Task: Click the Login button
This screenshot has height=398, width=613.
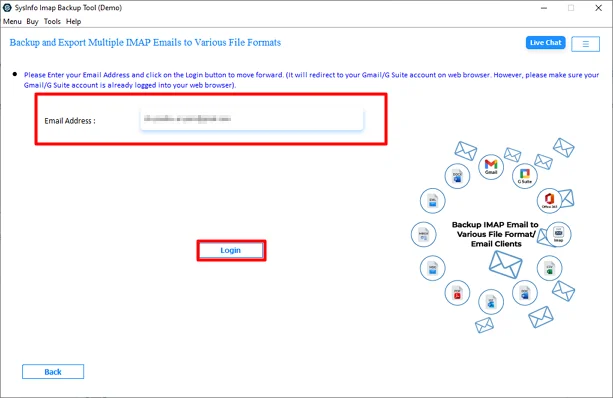Action: (231, 250)
